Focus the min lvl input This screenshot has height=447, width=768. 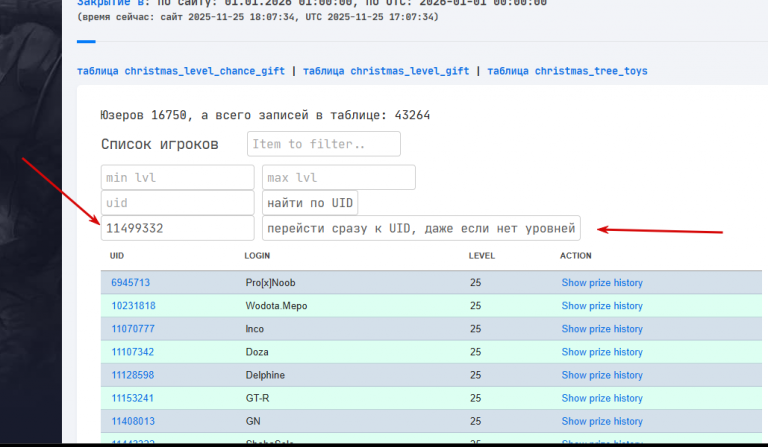point(177,177)
